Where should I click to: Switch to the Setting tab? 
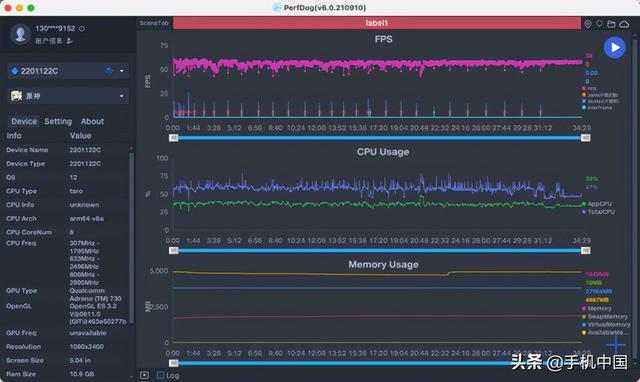point(58,121)
